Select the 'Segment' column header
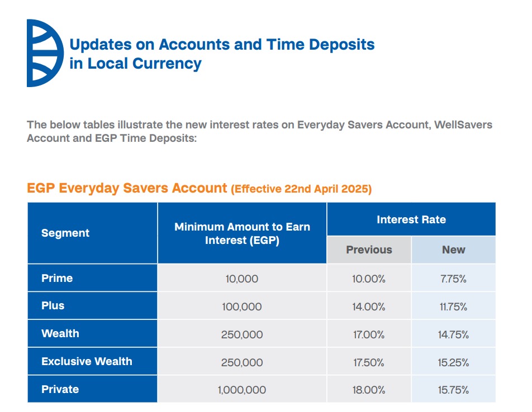 point(65,233)
